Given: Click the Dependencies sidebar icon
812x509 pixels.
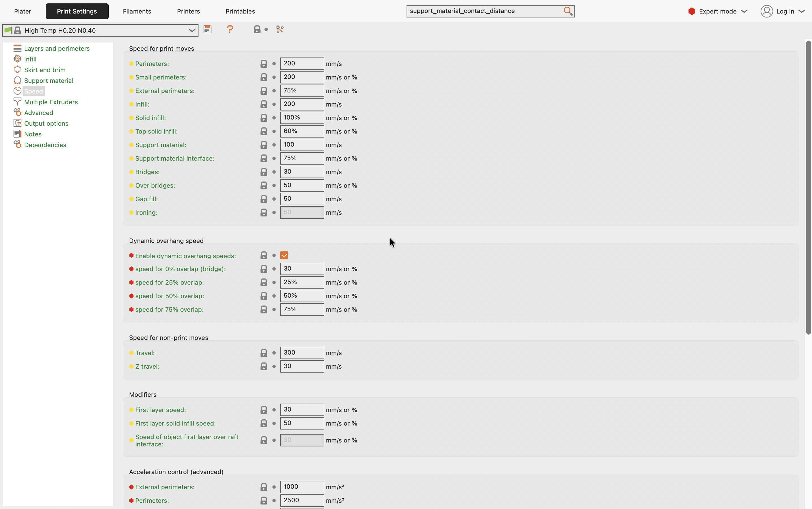Looking at the screenshot, I should coord(17,145).
